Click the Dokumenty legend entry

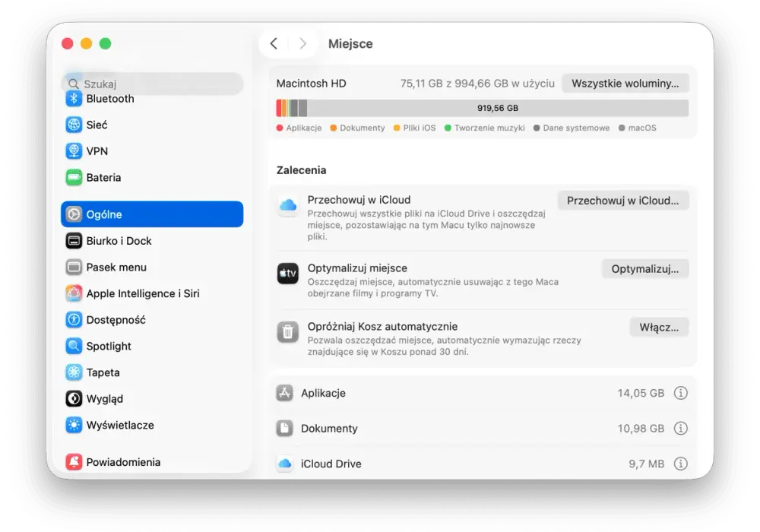tap(358, 128)
